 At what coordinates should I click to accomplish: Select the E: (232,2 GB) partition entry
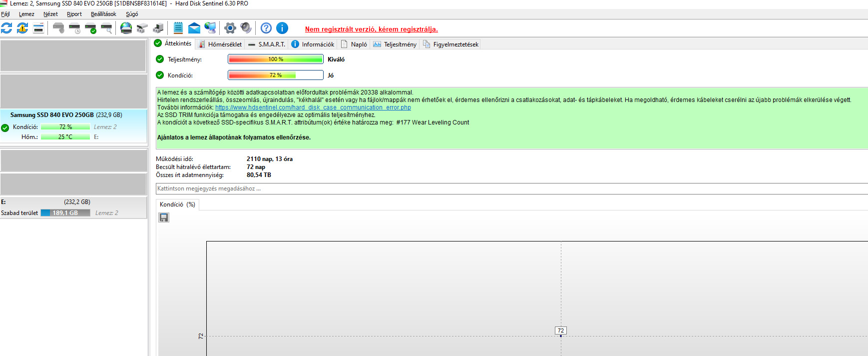(73, 207)
